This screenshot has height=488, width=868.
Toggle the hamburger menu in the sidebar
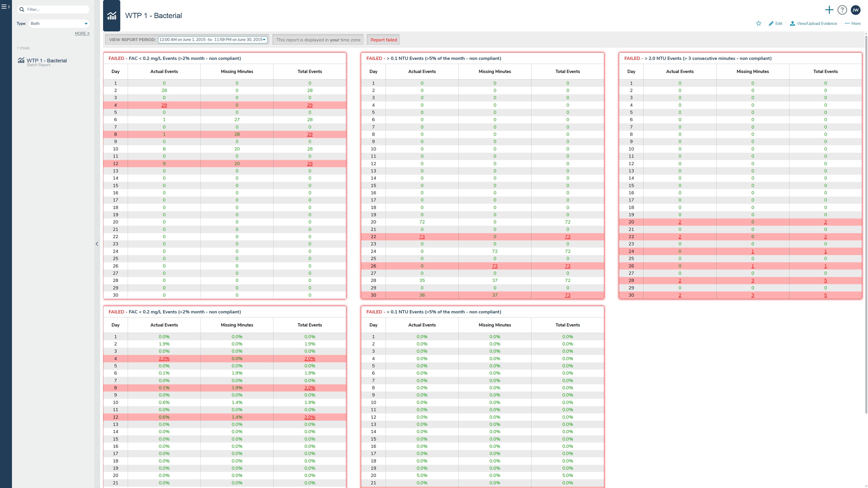[5, 7]
